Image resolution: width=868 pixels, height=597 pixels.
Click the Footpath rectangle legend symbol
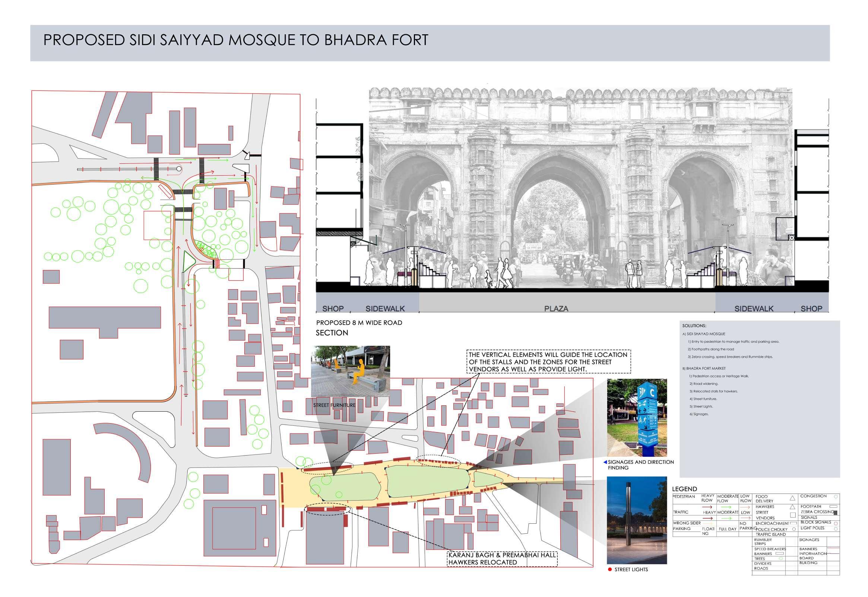click(x=834, y=507)
